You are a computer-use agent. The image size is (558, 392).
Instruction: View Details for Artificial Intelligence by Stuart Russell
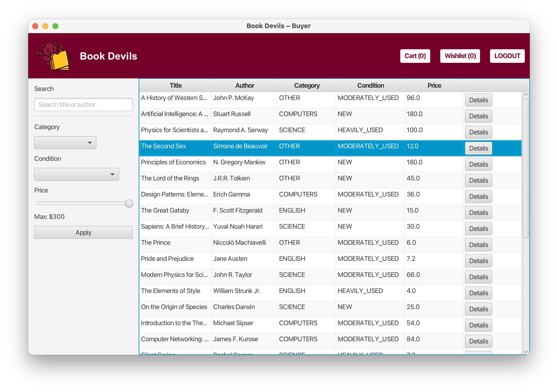(478, 116)
